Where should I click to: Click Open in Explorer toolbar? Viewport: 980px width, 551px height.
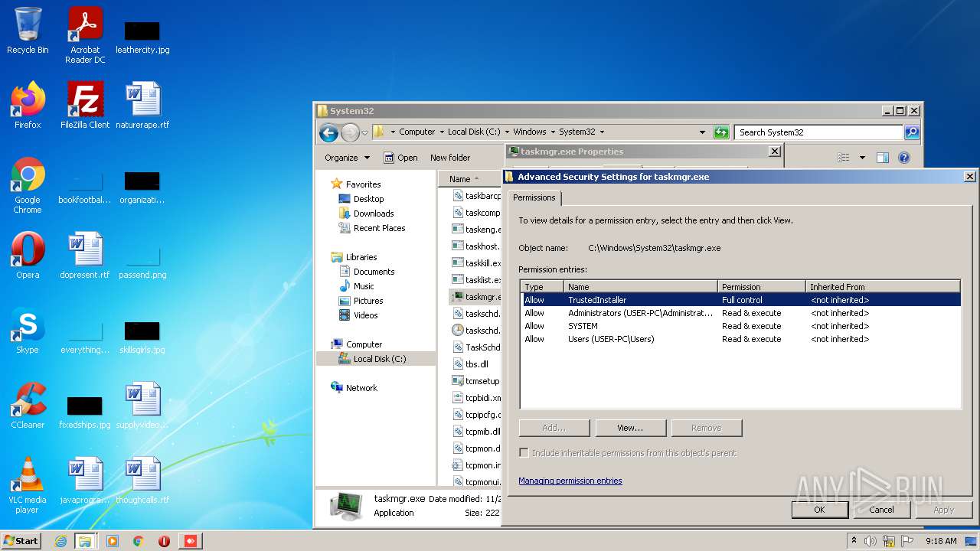400,158
